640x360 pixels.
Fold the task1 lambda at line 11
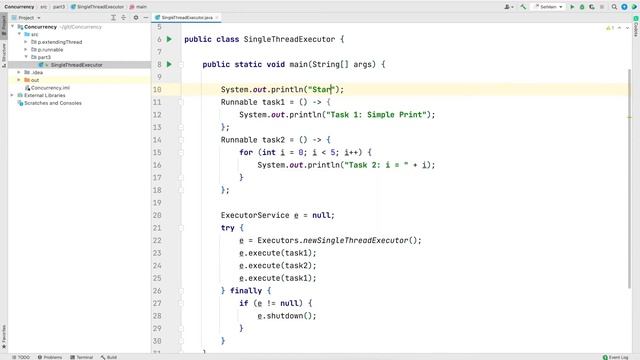coord(181,102)
